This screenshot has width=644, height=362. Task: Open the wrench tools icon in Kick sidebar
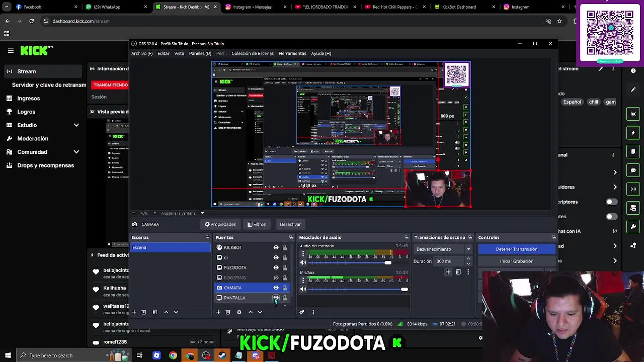click(x=633, y=227)
